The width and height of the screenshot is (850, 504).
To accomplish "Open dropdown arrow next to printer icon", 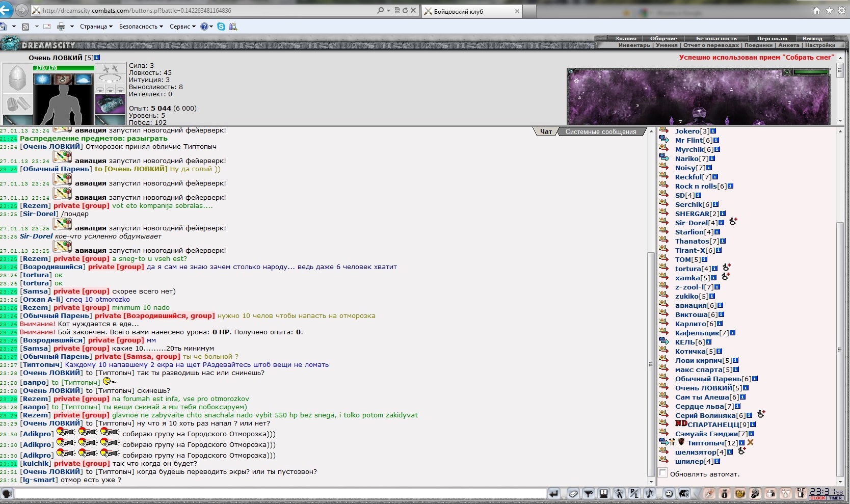I will coord(72,26).
